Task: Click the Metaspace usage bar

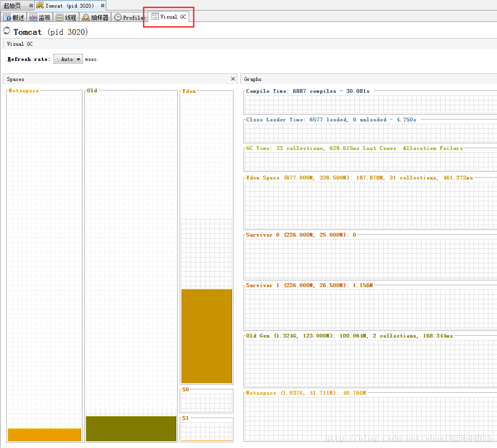Action: click(x=44, y=435)
